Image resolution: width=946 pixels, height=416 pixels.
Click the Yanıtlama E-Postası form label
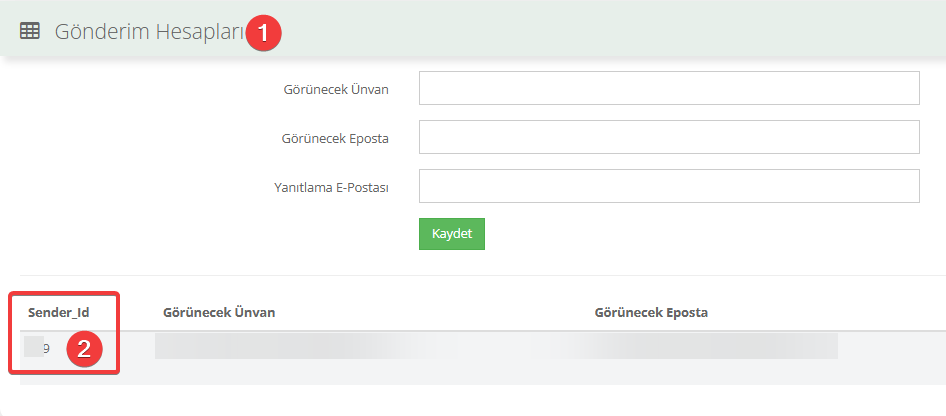tap(331, 188)
